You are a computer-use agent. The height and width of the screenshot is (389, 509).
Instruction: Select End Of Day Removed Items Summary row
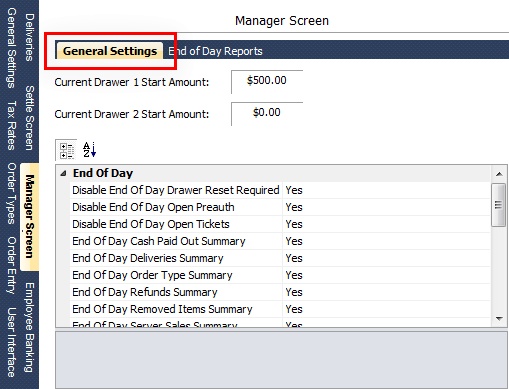pyautogui.click(x=176, y=309)
